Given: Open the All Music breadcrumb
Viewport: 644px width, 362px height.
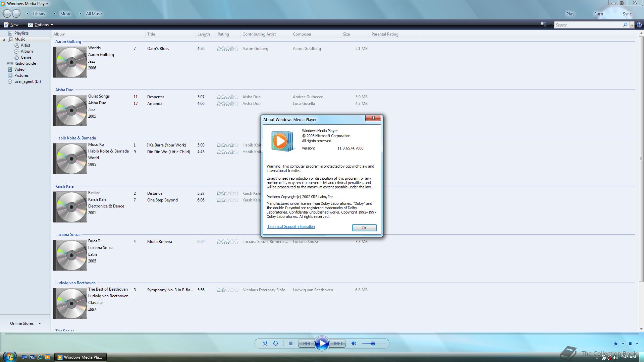Looking at the screenshot, I should tap(94, 14).
